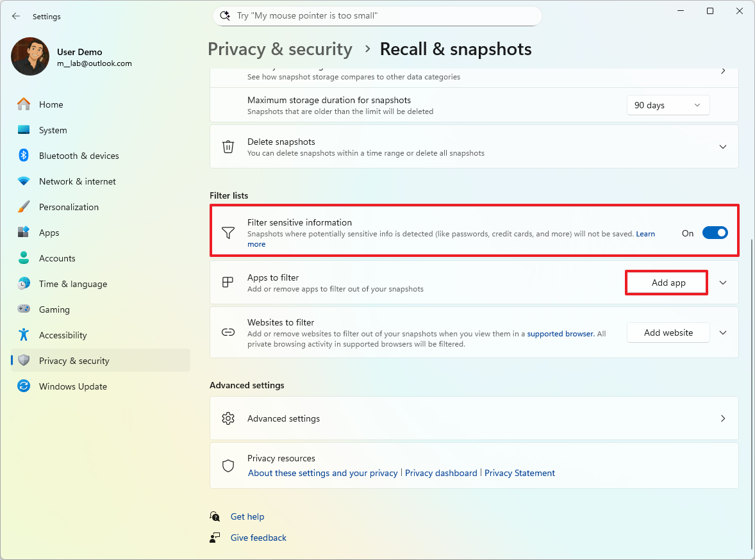The height and width of the screenshot is (560, 755).
Task: Click the Settings search box
Action: coord(377,16)
